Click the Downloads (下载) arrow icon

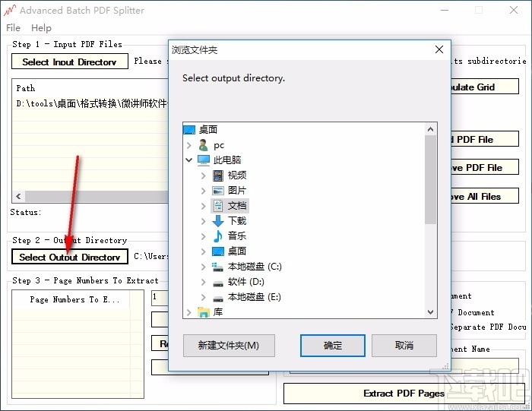pos(218,221)
